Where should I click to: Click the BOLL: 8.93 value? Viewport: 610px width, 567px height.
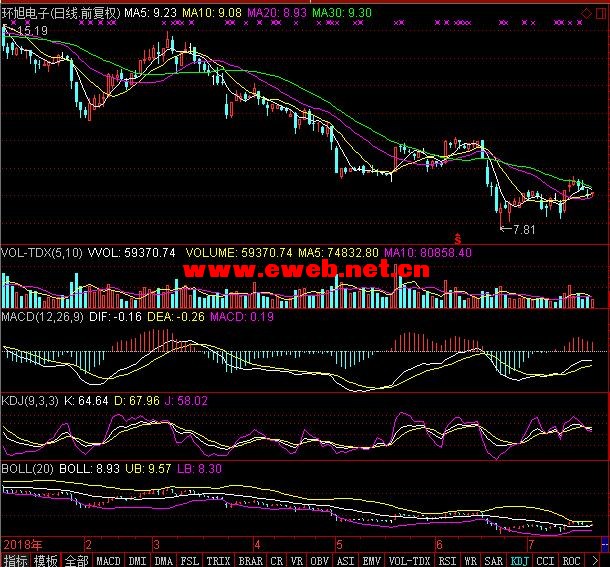89,469
